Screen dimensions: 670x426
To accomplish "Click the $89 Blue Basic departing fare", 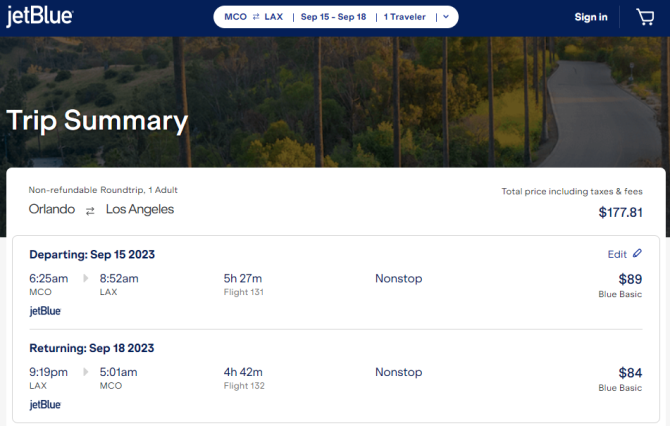I will coord(620,285).
